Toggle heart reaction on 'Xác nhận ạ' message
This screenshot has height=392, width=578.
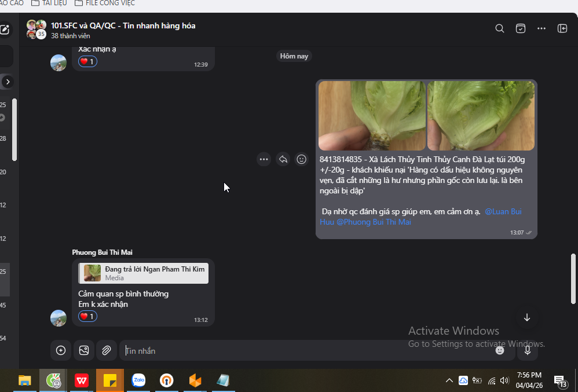[87, 61]
